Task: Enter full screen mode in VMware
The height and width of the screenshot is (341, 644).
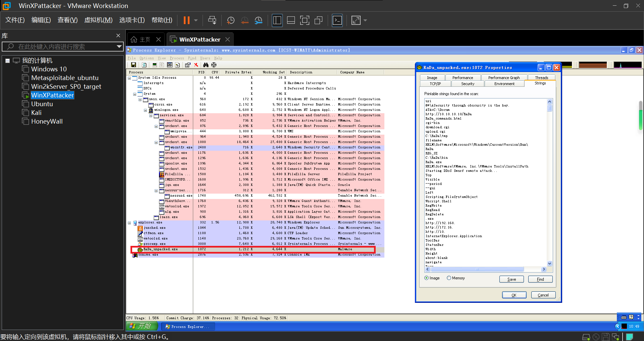Action: tap(305, 20)
